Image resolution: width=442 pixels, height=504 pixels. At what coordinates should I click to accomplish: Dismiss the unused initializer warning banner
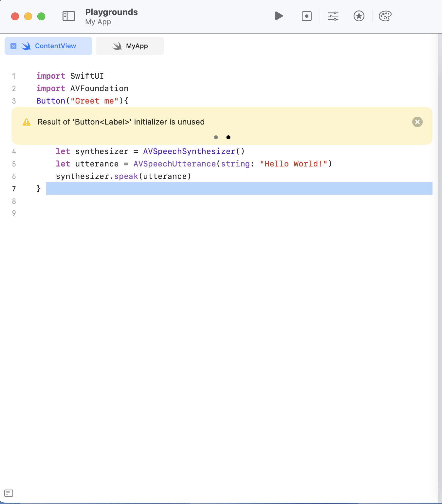click(x=417, y=122)
